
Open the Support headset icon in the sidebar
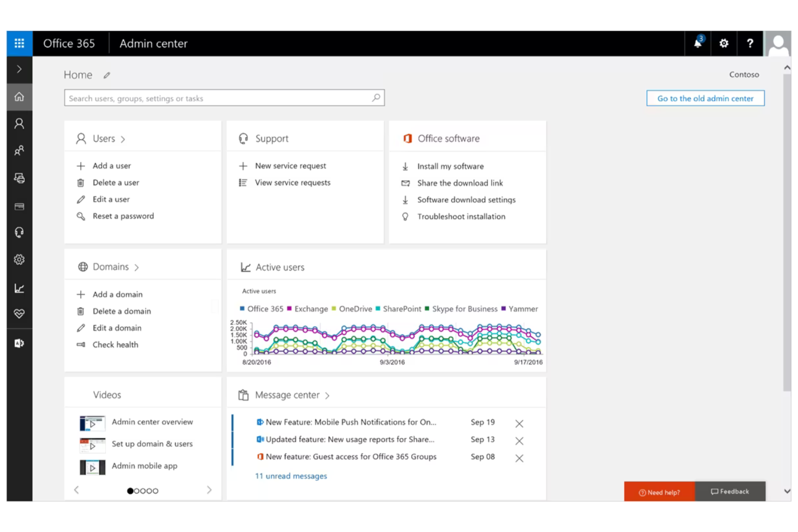coord(19,232)
